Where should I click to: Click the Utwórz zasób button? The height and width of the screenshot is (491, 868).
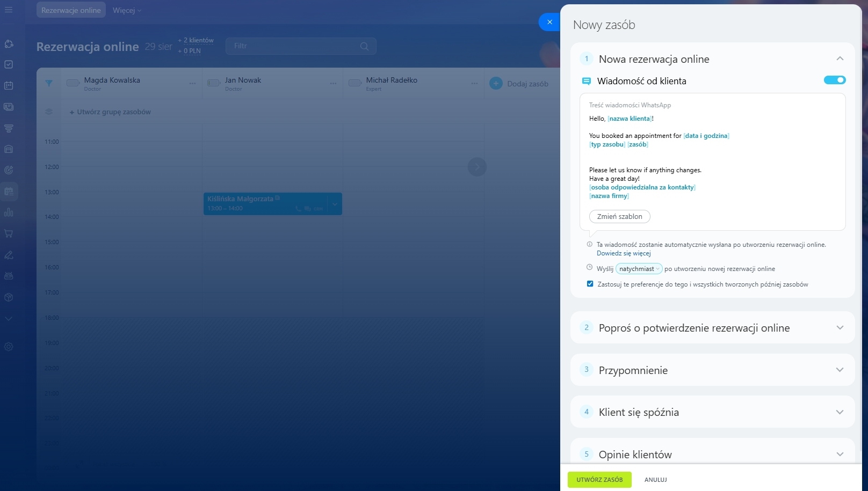[x=599, y=480]
